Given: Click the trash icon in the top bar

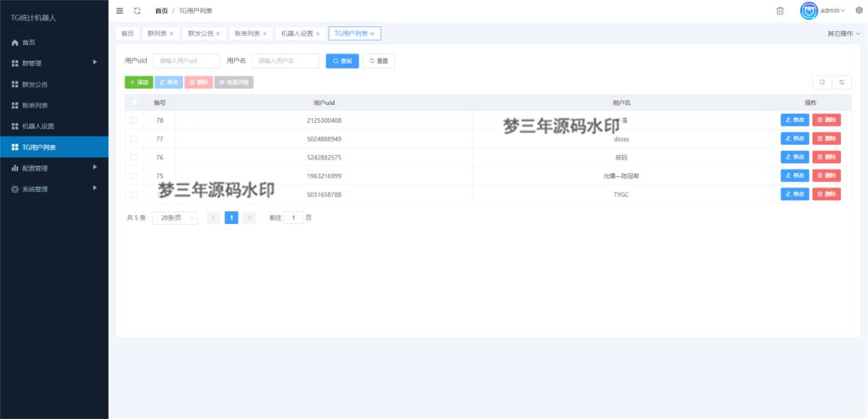Looking at the screenshot, I should point(780,10).
